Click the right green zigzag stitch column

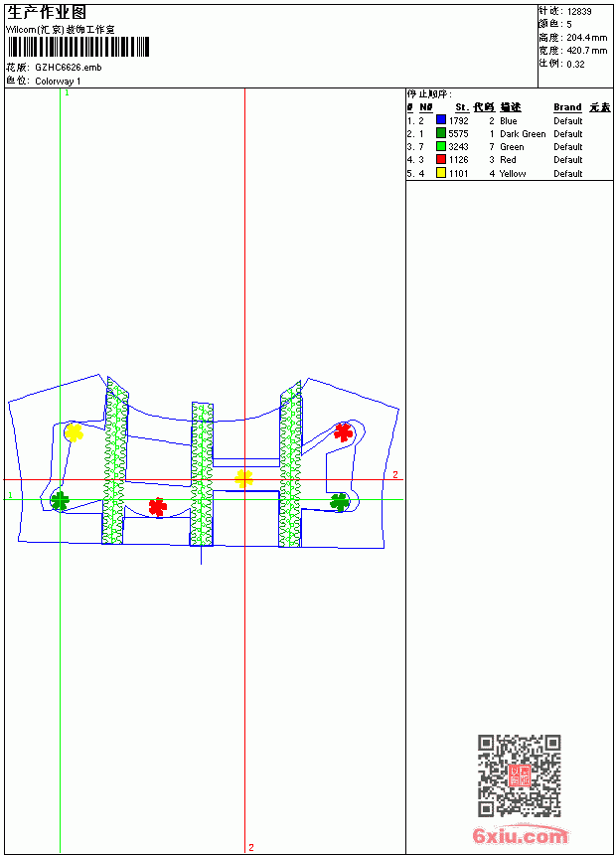[x=290, y=464]
